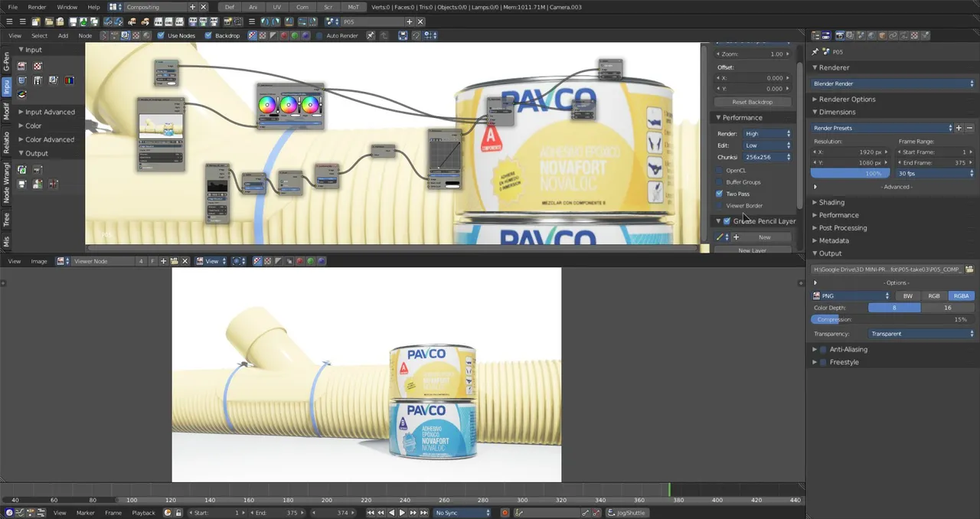Select the RGB color mode button
Screen dimensions: 980x519
(x=934, y=295)
